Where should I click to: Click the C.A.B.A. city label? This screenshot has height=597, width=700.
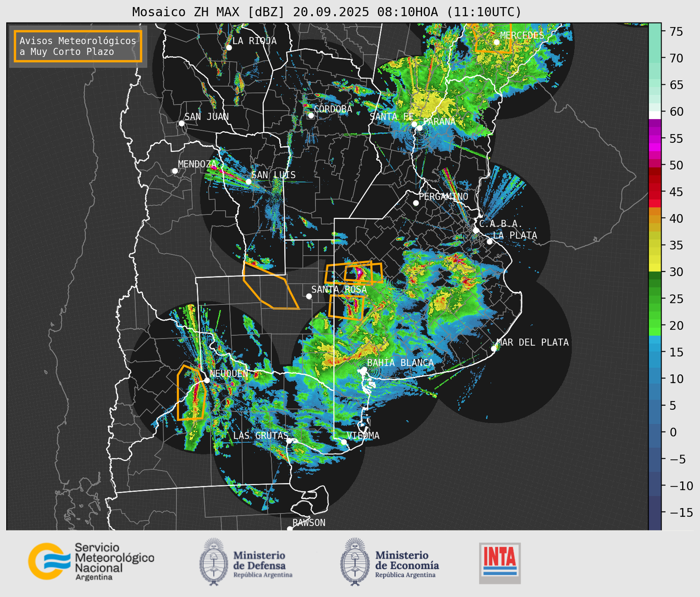(x=501, y=224)
